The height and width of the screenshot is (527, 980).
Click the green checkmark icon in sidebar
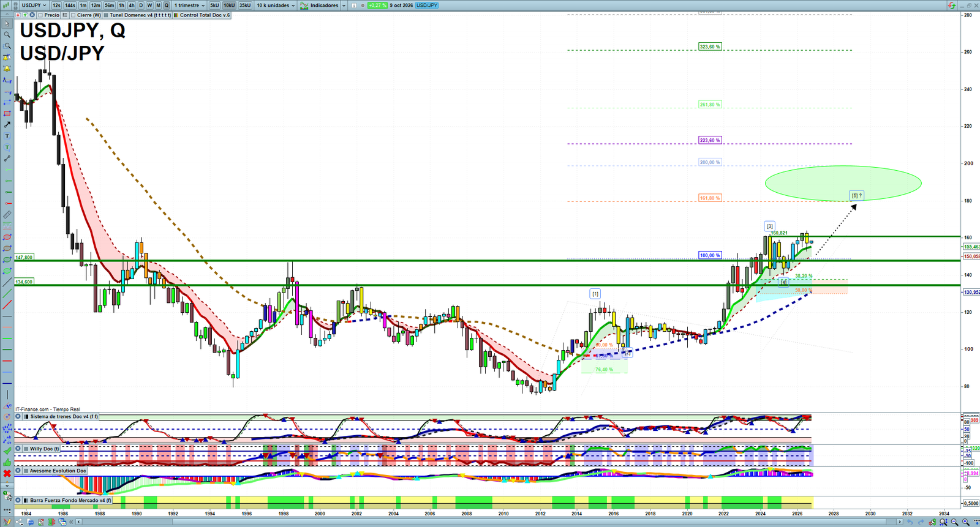(7, 451)
